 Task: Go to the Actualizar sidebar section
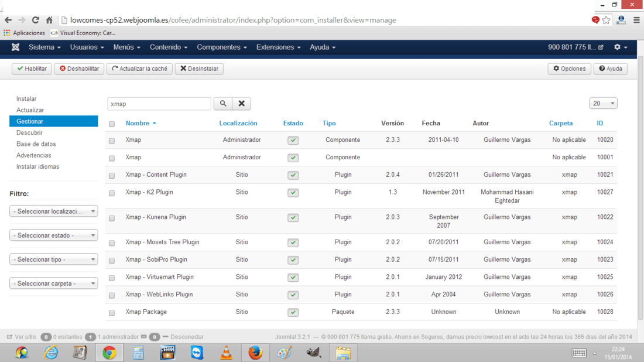tap(30, 110)
